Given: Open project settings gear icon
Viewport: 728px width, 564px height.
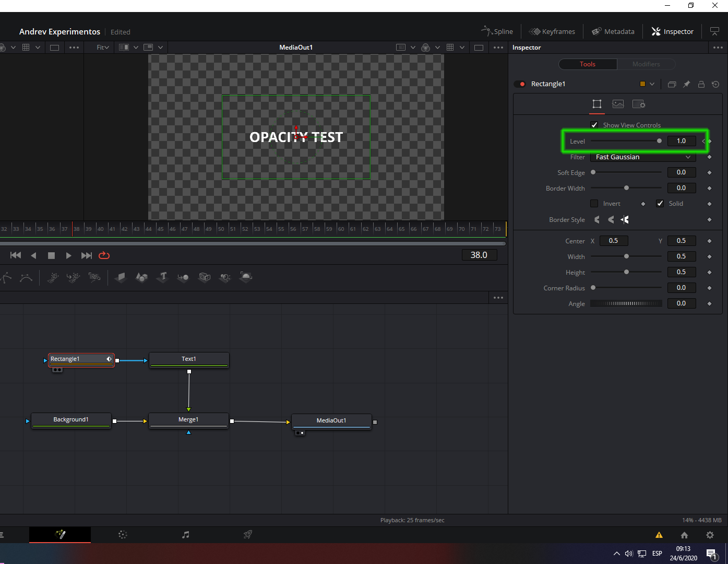Looking at the screenshot, I should [x=710, y=535].
